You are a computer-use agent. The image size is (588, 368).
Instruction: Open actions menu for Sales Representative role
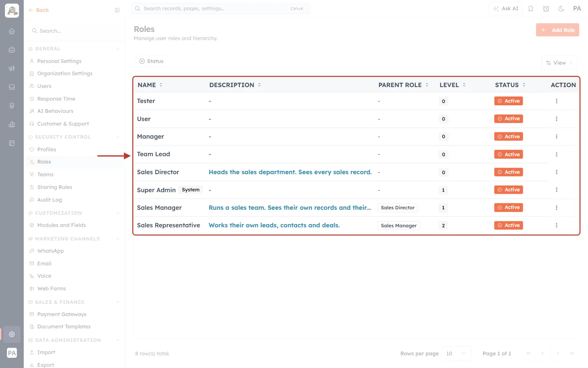pos(557,225)
